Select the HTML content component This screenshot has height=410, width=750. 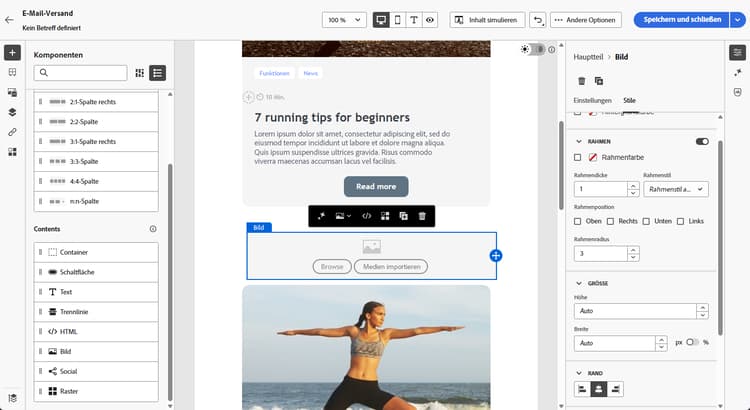[x=96, y=332]
